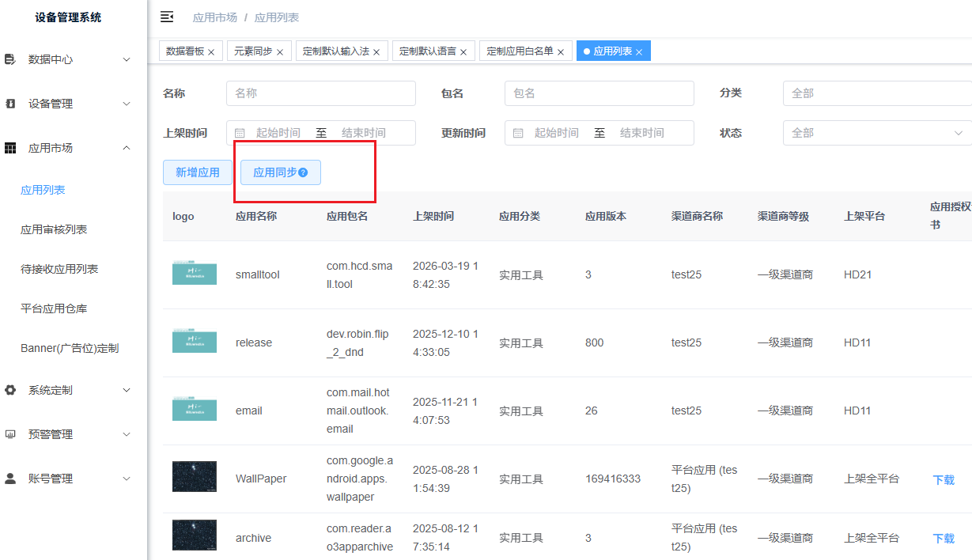Close the 定制默认语言 tab
Image resolution: width=972 pixels, height=560 pixels.
pos(463,52)
